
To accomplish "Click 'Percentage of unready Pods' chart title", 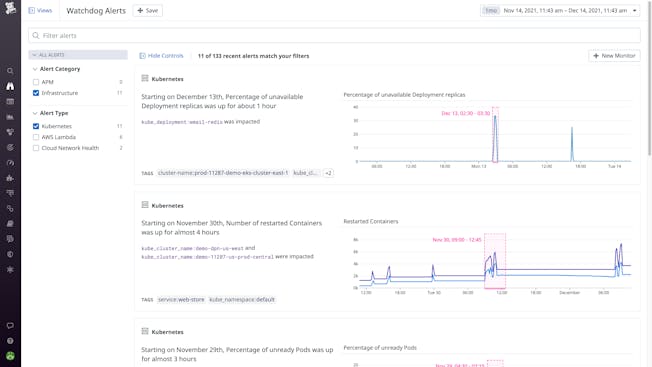I will tap(380, 347).
